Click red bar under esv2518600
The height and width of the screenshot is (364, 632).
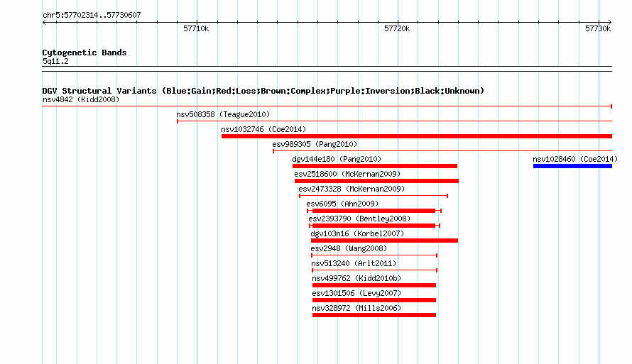376,181
